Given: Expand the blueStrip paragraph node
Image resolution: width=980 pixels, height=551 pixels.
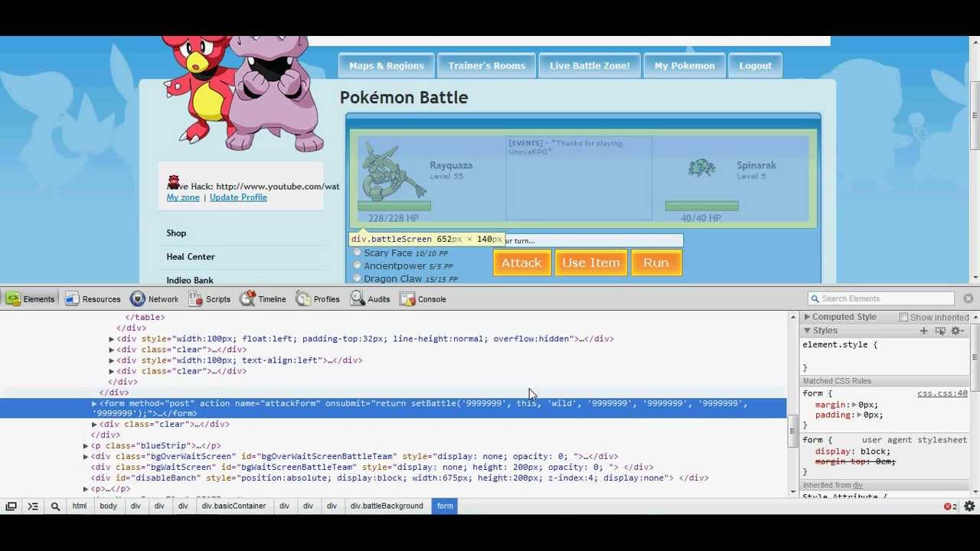Looking at the screenshot, I should pos(86,445).
